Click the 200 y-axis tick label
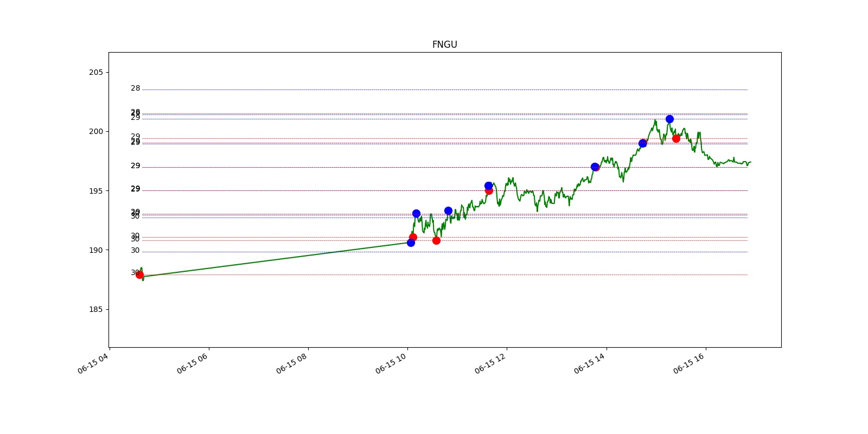The height and width of the screenshot is (434, 868). click(96, 131)
